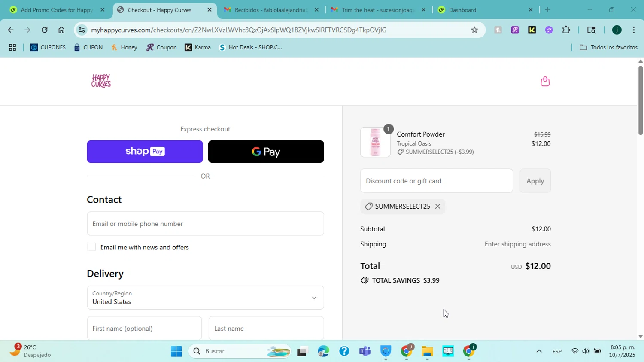Open the Coupon bookmark
This screenshot has width=644, height=362.
coord(161,48)
